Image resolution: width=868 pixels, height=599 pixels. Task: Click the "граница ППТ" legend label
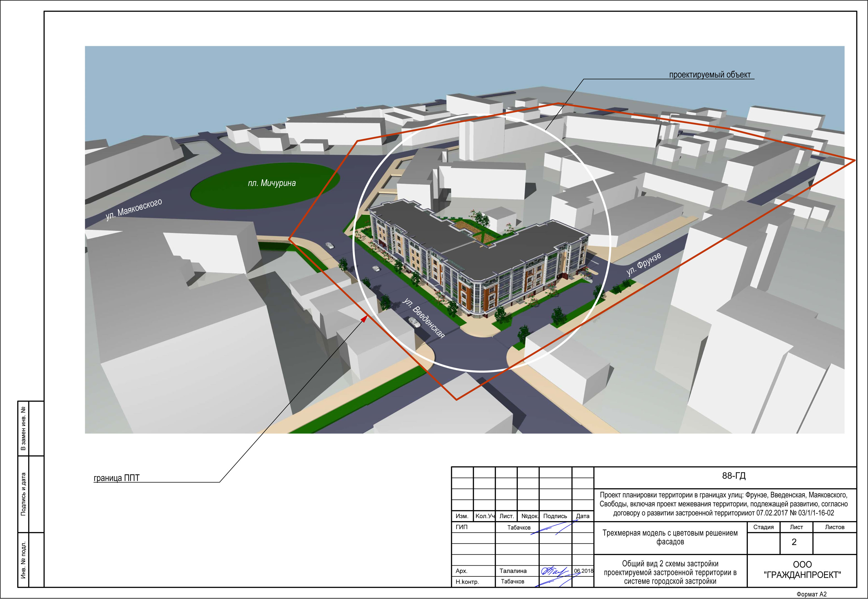[x=116, y=478]
